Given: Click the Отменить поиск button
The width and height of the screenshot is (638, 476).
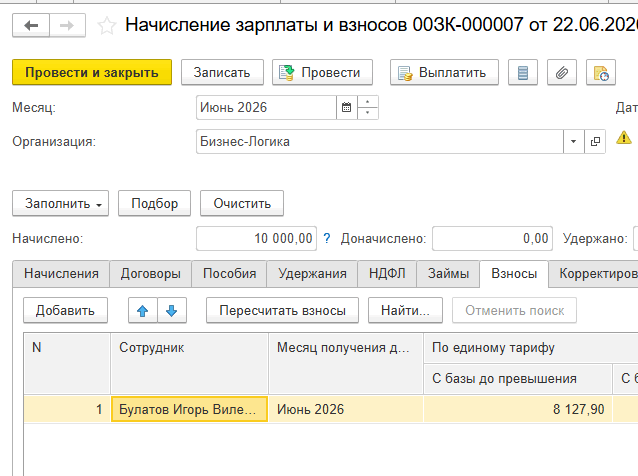Looking at the screenshot, I should click(514, 311).
